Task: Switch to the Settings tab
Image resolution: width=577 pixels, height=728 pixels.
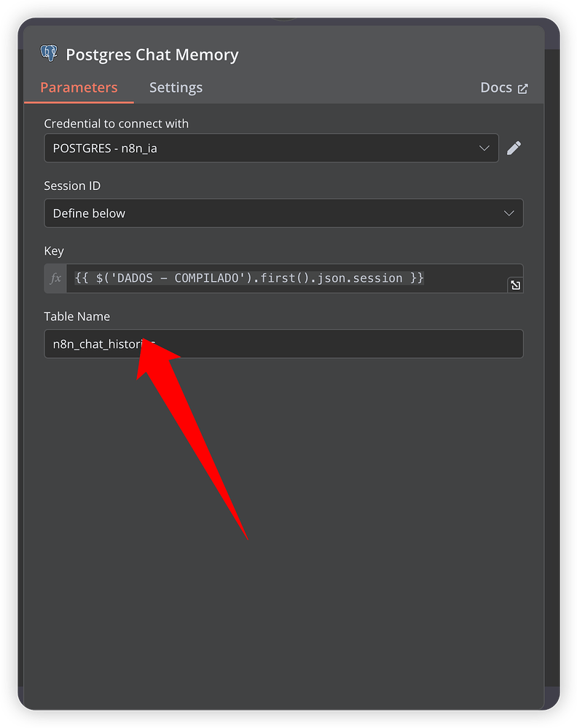Action: click(x=176, y=88)
